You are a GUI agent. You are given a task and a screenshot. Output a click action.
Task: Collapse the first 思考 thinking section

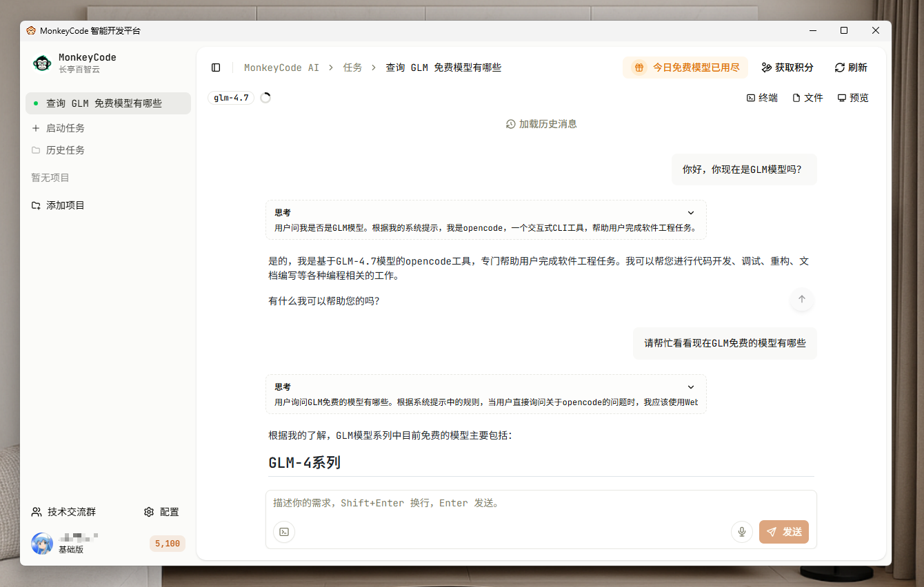click(x=691, y=212)
